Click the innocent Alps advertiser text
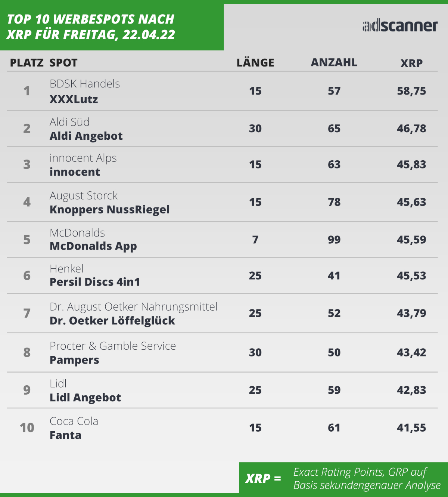The height and width of the screenshot is (497, 448). [83, 158]
